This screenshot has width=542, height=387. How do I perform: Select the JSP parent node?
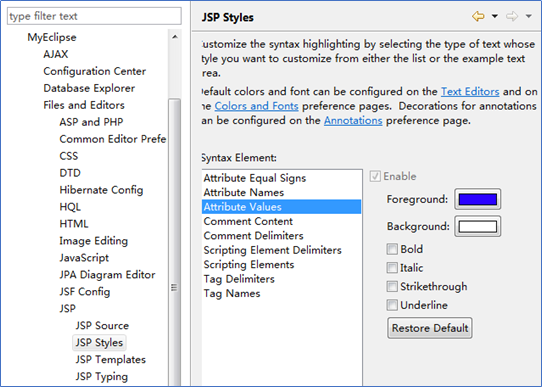click(x=67, y=308)
